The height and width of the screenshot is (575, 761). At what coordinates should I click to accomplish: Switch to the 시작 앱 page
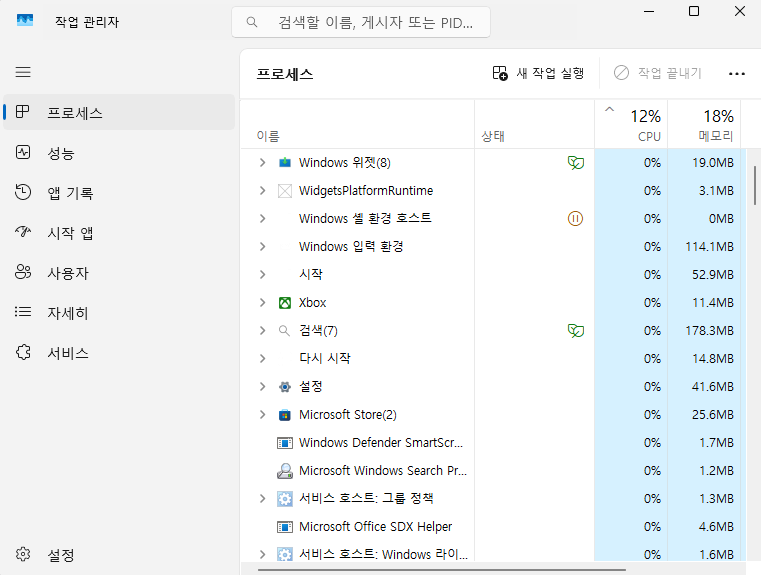click(x=119, y=232)
